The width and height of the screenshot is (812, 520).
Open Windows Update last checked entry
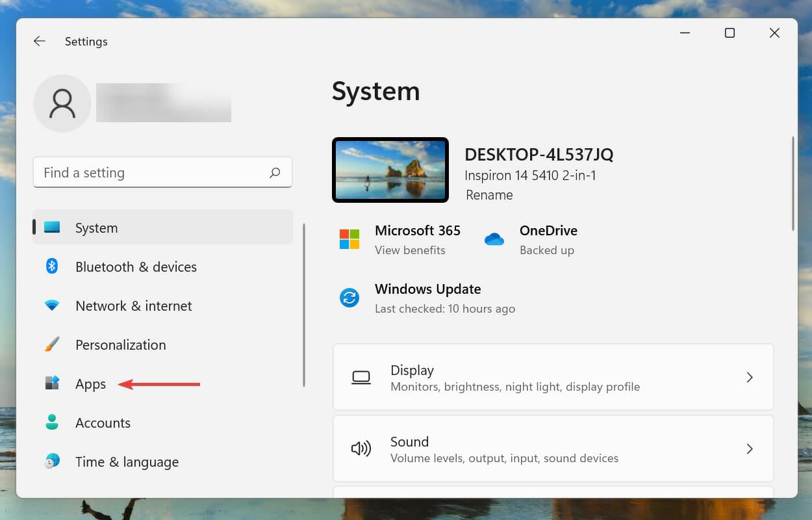point(445,309)
